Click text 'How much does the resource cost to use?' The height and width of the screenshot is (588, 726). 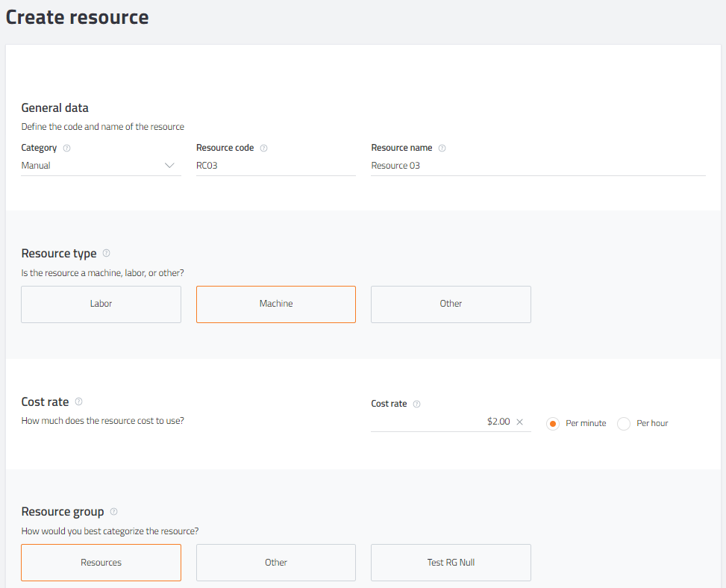[x=103, y=421]
